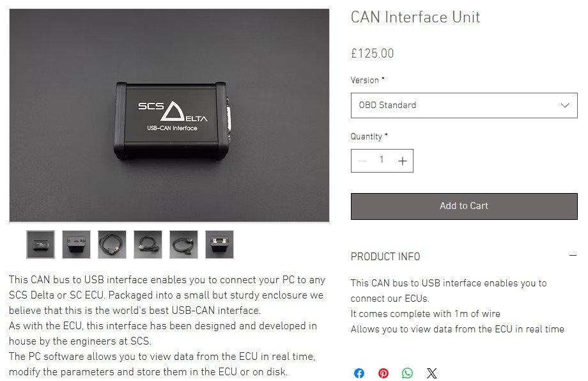This screenshot has width=588, height=381.
Task: Click the CAN Interface Unit title
Action: pos(415,17)
